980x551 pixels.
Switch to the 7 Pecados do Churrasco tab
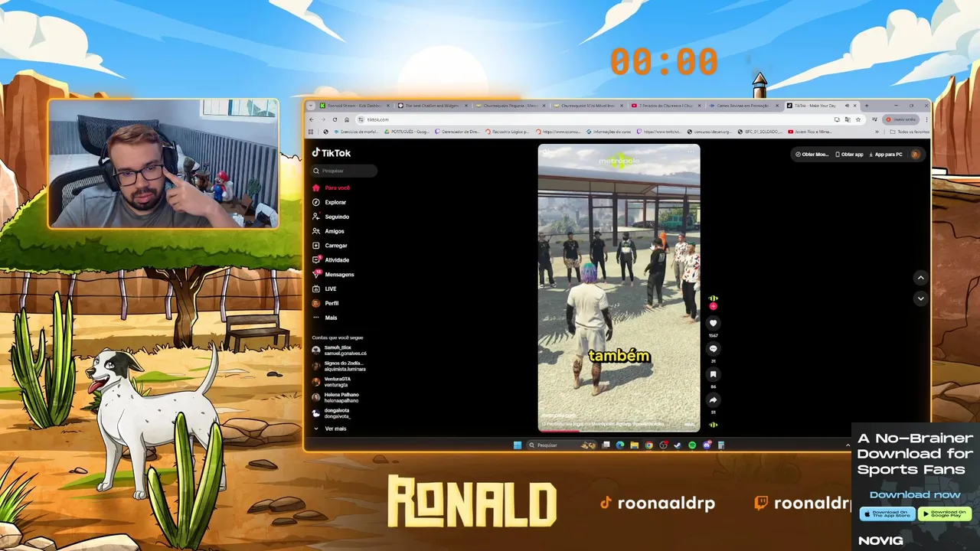pyautogui.click(x=665, y=106)
